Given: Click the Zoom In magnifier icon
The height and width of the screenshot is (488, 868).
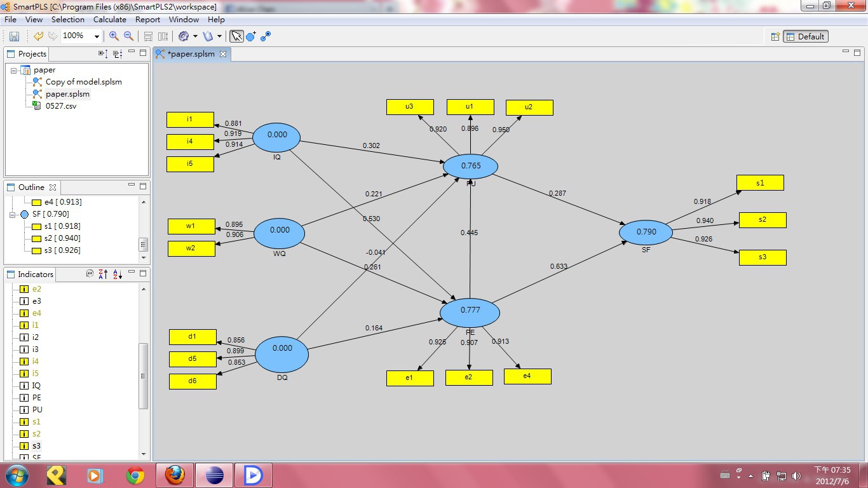Looking at the screenshot, I should pyautogui.click(x=114, y=36).
